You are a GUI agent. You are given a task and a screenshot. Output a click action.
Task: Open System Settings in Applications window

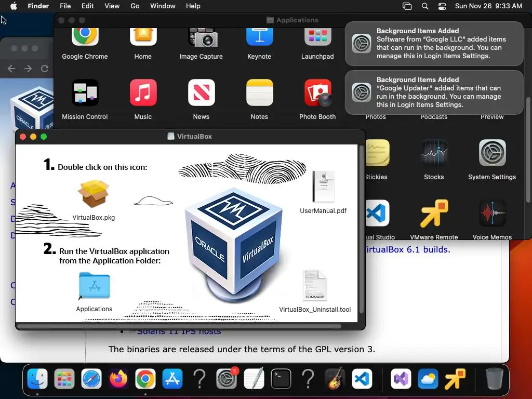tap(493, 153)
